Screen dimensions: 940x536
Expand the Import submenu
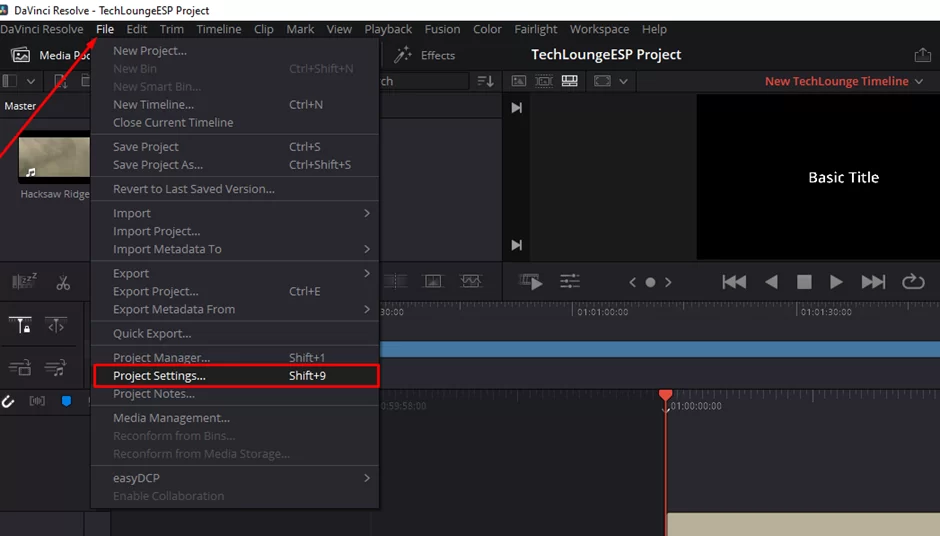point(235,213)
